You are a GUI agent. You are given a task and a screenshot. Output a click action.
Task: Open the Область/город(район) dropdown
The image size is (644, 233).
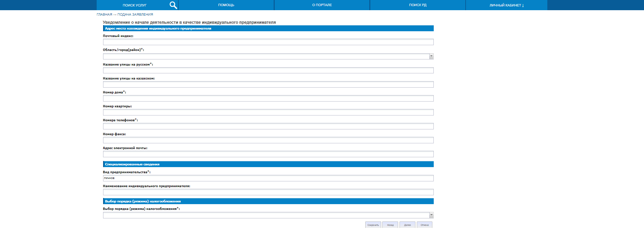pos(268,56)
